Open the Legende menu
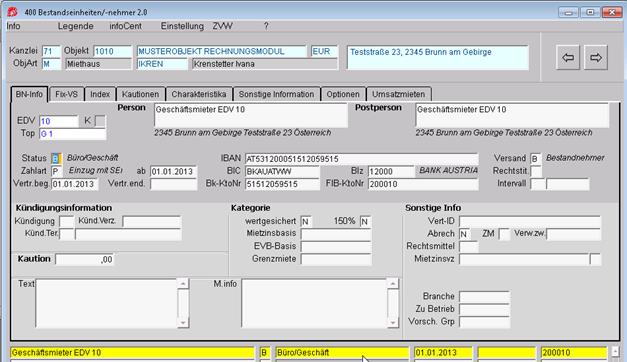627x362 pixels. [x=75, y=26]
